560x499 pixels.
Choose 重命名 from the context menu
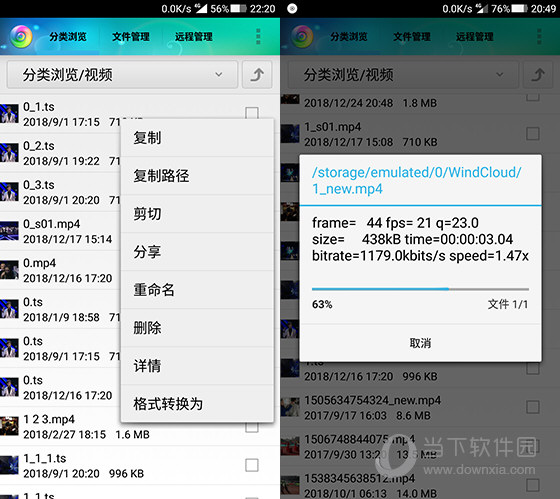[198, 290]
